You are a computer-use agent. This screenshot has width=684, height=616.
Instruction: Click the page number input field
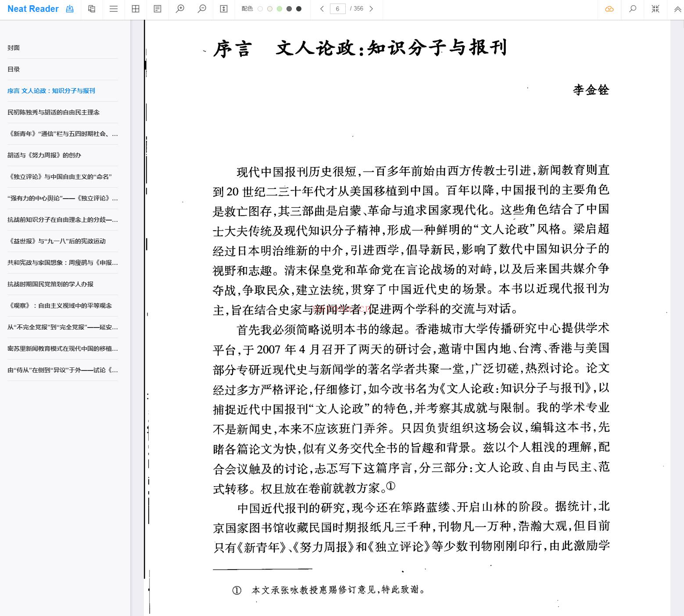(337, 9)
